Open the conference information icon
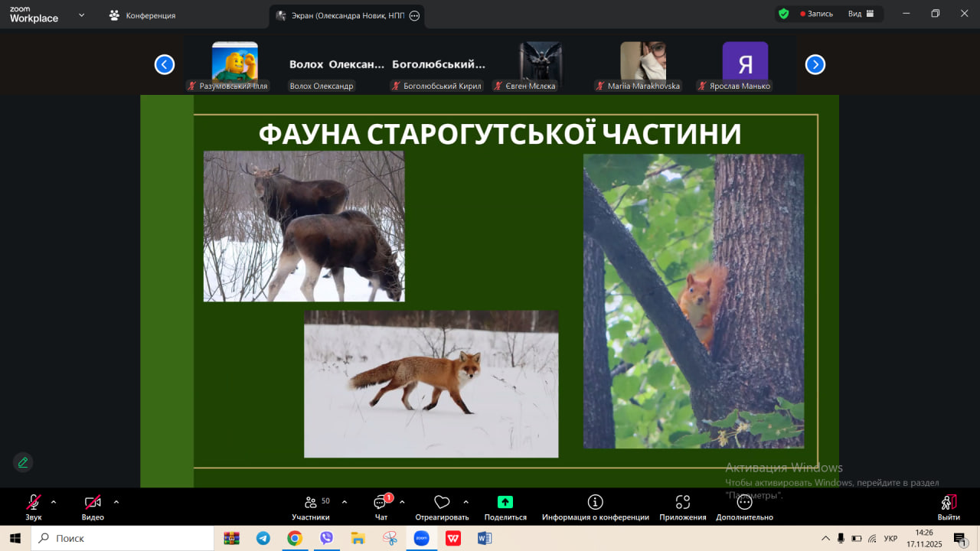 [595, 503]
